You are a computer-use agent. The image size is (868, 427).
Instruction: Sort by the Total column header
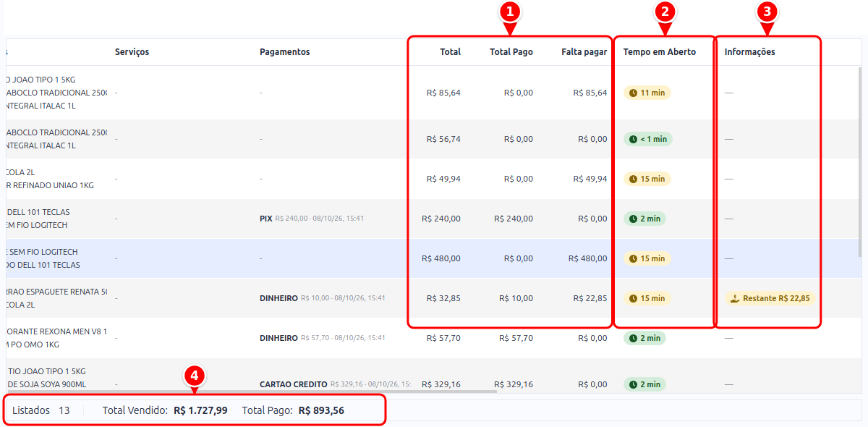point(450,52)
